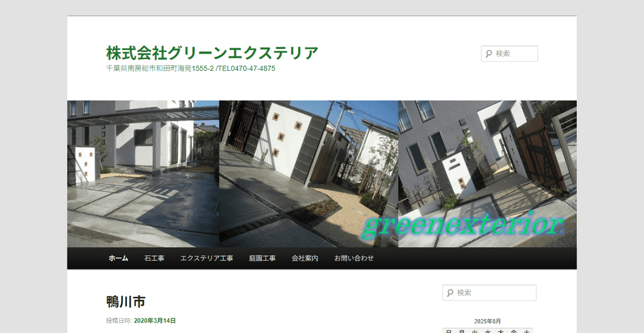
Task: Navigate to 庭園工事 in the menu
Action: 262,258
